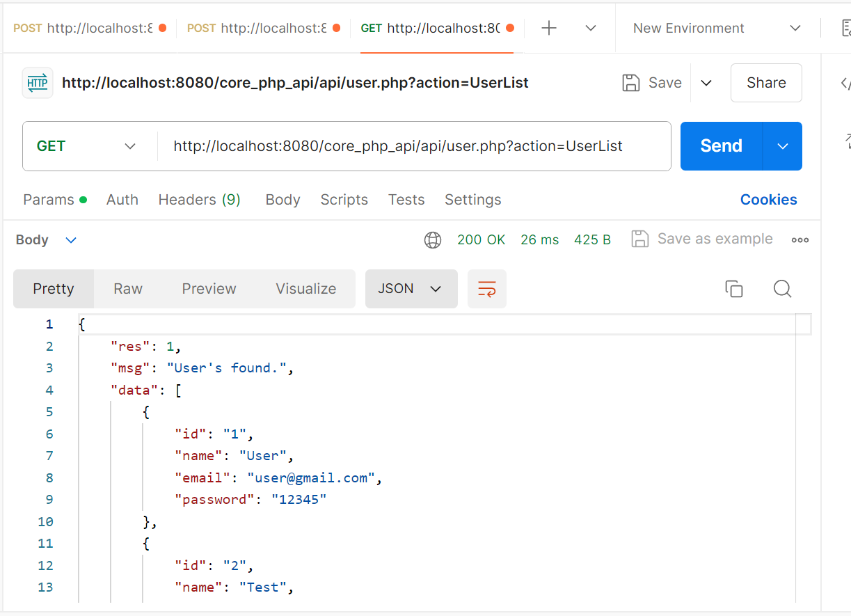Click the "User" name value
Image resolution: width=851 pixels, height=616 pixels.
263,456
